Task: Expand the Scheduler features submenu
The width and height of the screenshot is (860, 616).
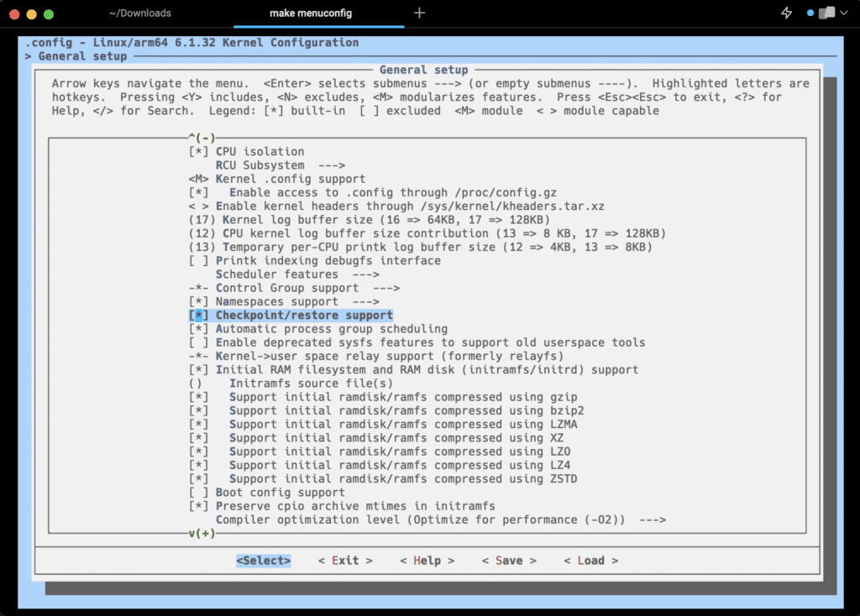Action: (297, 274)
